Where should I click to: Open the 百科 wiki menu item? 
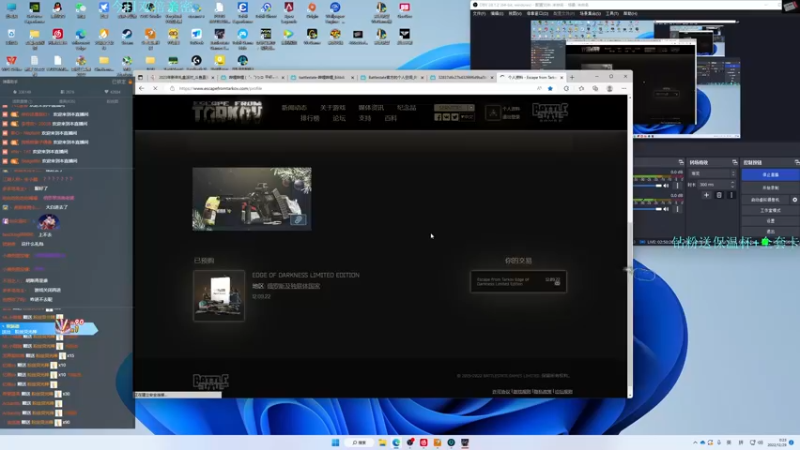coord(390,118)
